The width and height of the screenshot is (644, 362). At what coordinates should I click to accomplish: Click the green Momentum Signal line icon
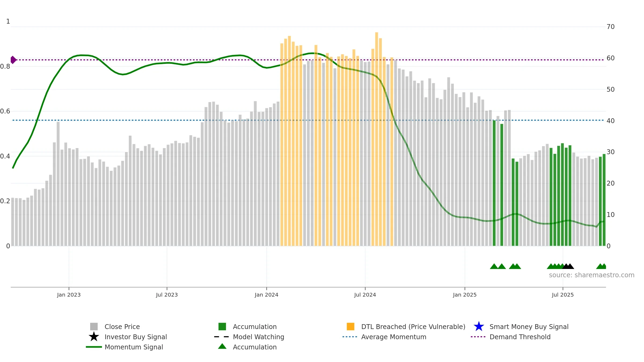click(94, 347)
